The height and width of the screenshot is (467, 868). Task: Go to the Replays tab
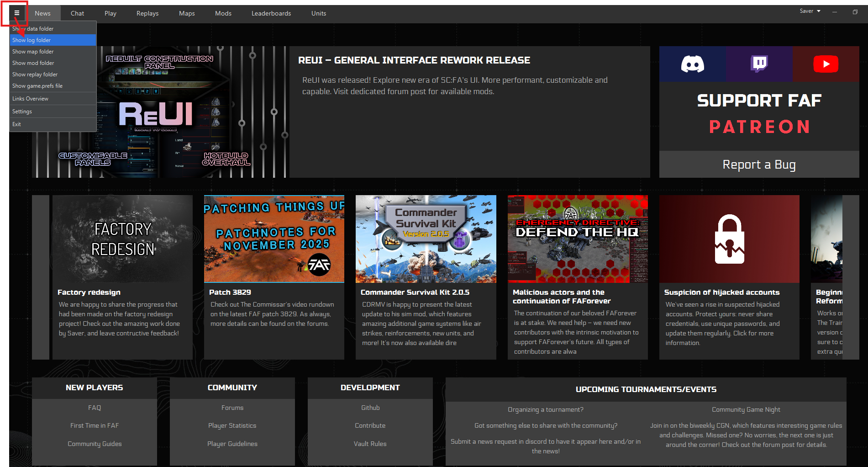coord(147,13)
